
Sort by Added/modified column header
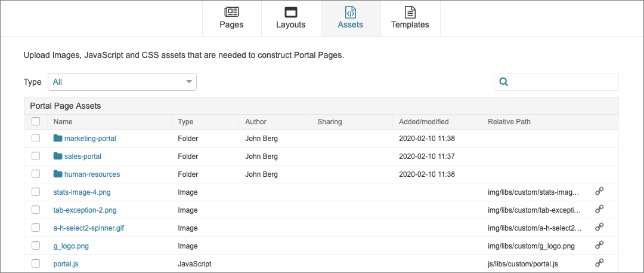423,122
